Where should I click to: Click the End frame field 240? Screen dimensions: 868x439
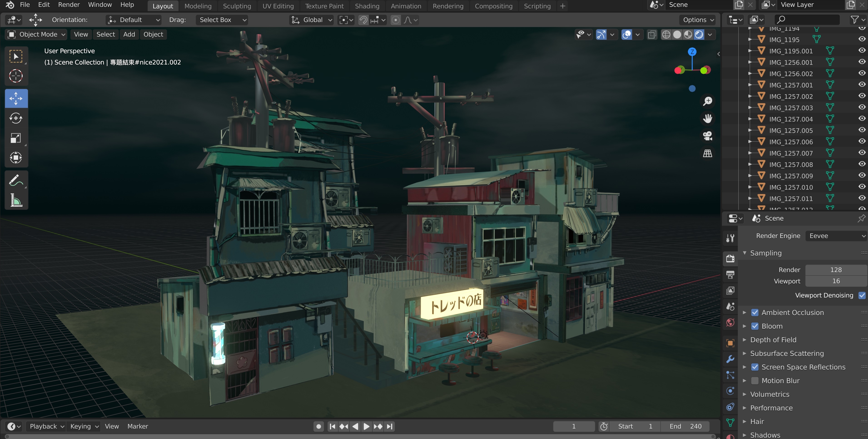click(685, 426)
